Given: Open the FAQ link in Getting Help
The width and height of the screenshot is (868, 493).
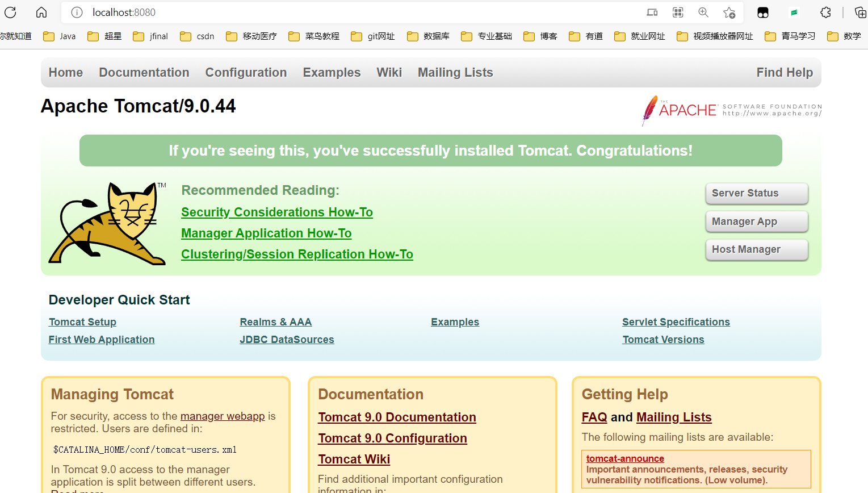Looking at the screenshot, I should click(594, 417).
